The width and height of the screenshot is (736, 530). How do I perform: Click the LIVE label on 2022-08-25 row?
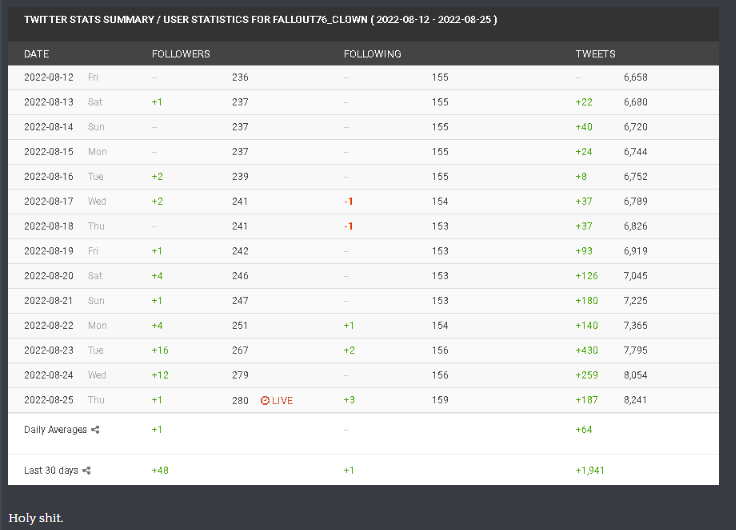(x=282, y=400)
